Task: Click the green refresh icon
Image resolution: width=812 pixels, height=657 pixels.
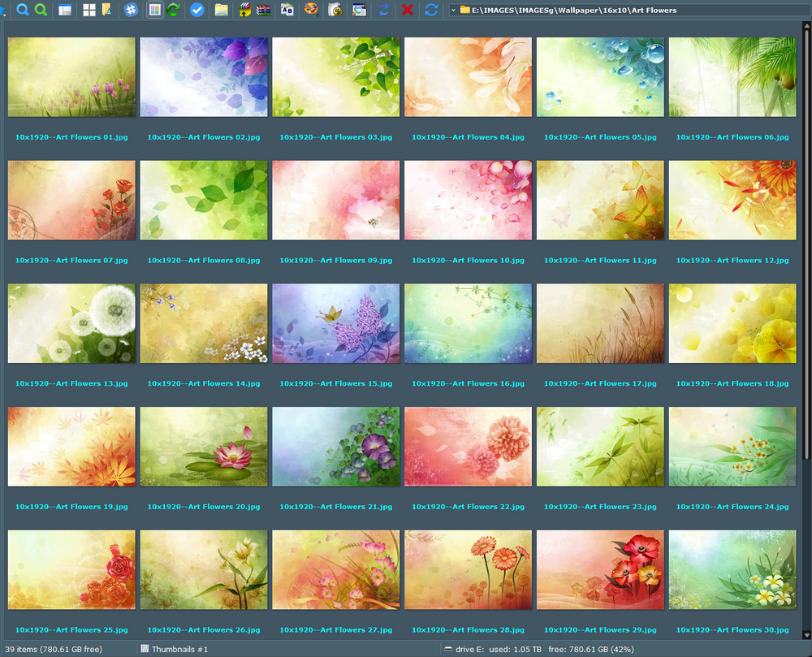Action: coord(174,11)
